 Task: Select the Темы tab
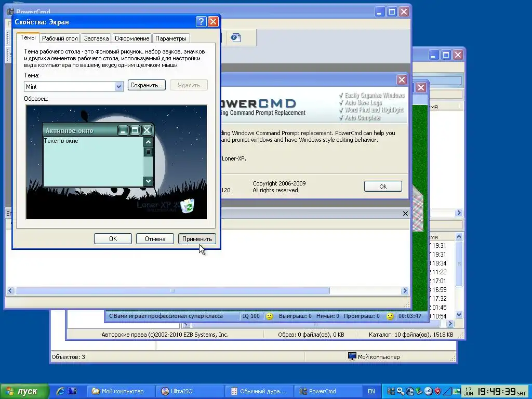pos(28,37)
